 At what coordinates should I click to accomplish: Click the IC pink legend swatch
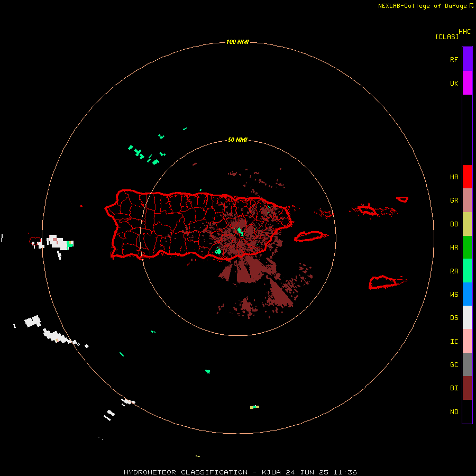(467, 341)
